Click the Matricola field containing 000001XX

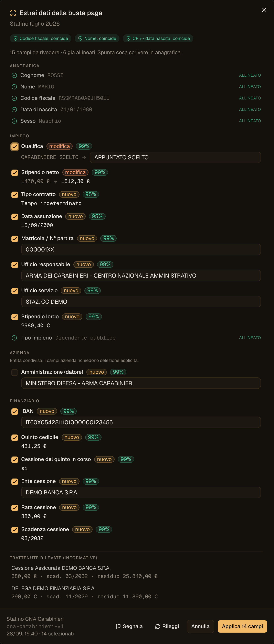click(141, 249)
